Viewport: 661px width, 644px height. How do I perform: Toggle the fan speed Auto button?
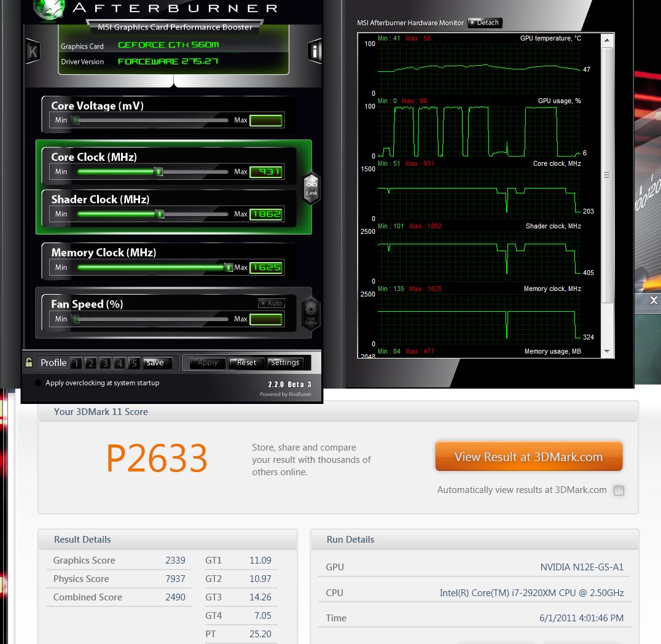[272, 303]
